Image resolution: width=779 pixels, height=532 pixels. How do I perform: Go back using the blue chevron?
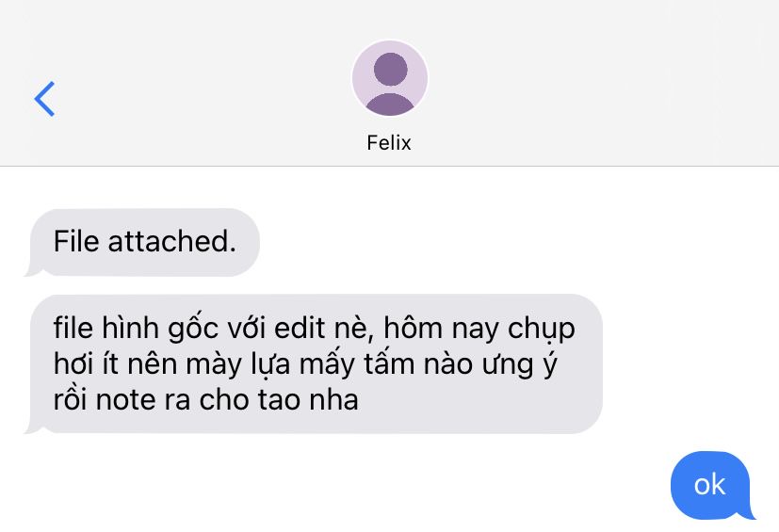[44, 99]
